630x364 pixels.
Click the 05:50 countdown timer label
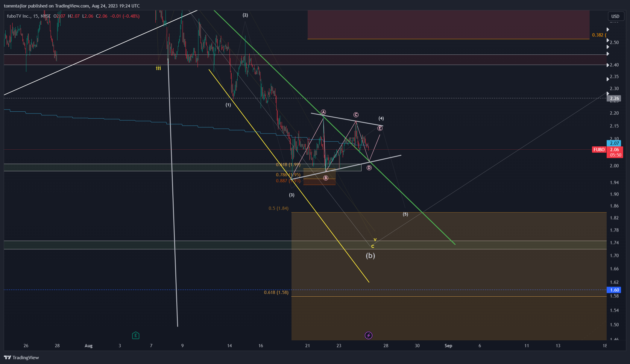pyautogui.click(x=615, y=155)
